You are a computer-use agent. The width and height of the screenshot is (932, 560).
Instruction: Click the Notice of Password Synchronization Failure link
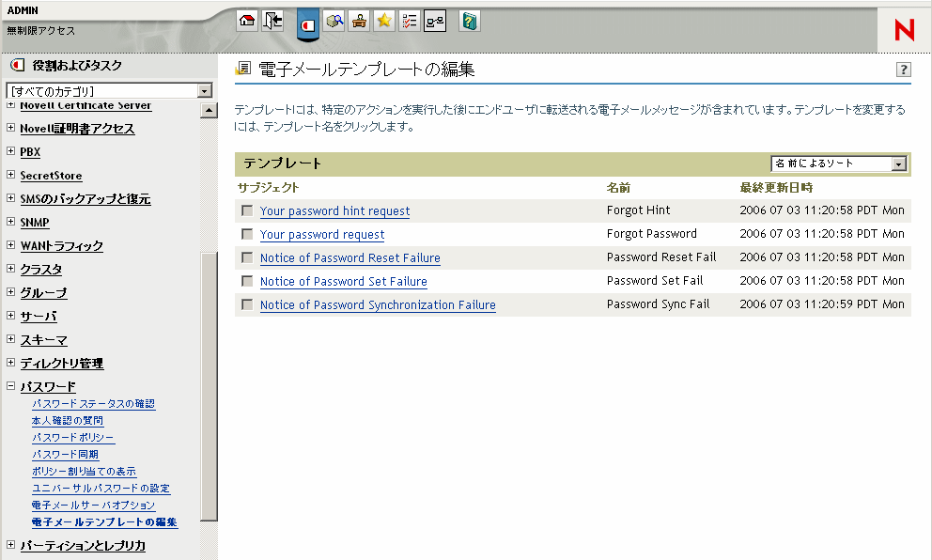pos(377,304)
